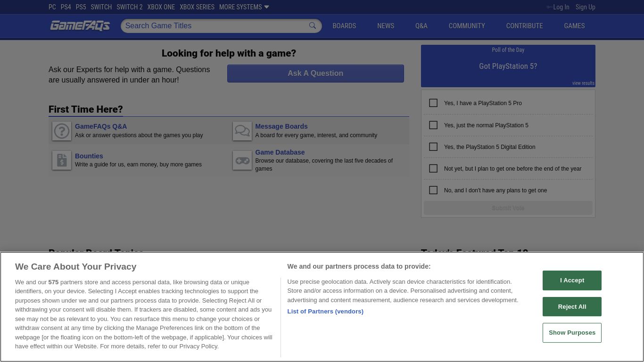The width and height of the screenshot is (644, 362).
Task: Click view results on the poll
Action: point(583,83)
